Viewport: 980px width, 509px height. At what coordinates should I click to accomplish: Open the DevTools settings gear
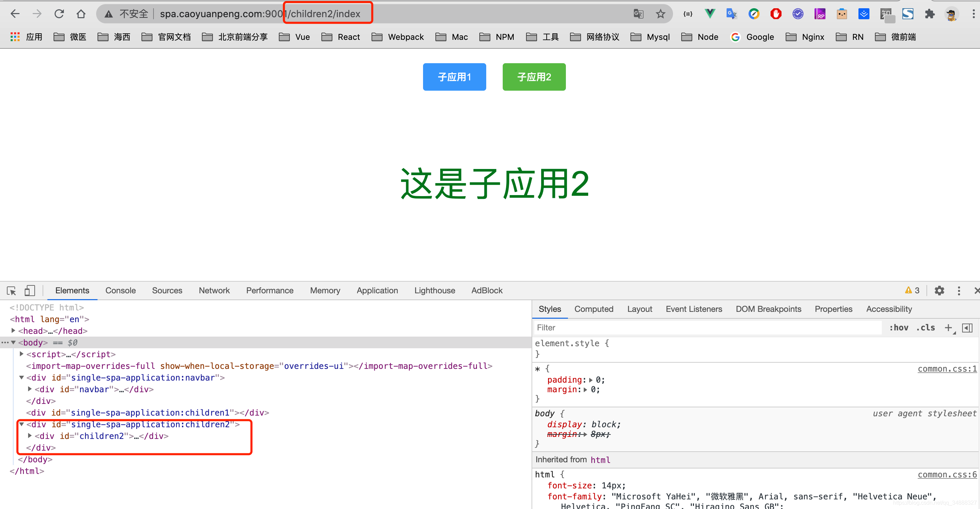pos(939,291)
